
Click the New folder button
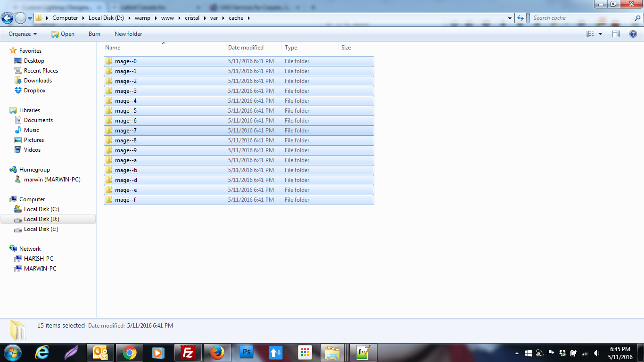point(128,34)
